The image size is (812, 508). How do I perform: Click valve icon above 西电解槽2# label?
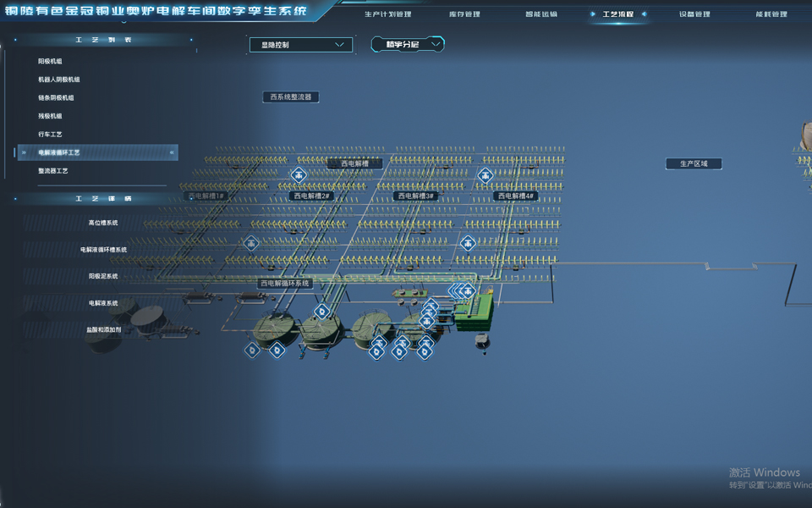pos(299,175)
